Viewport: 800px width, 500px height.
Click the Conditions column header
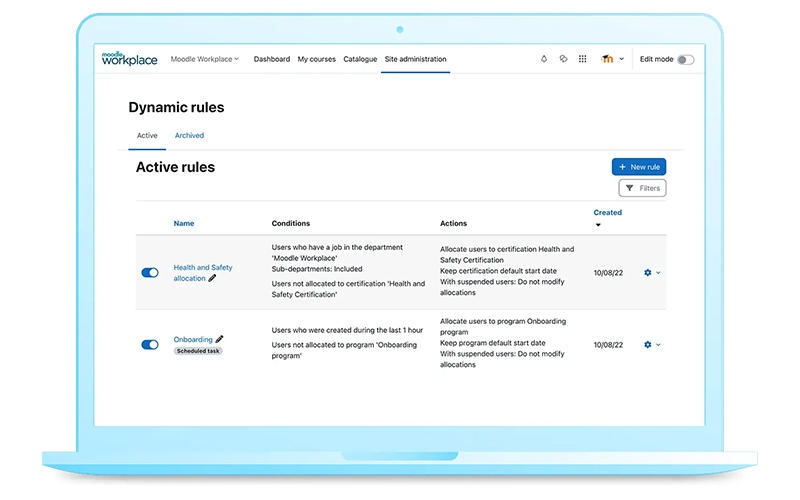[291, 223]
